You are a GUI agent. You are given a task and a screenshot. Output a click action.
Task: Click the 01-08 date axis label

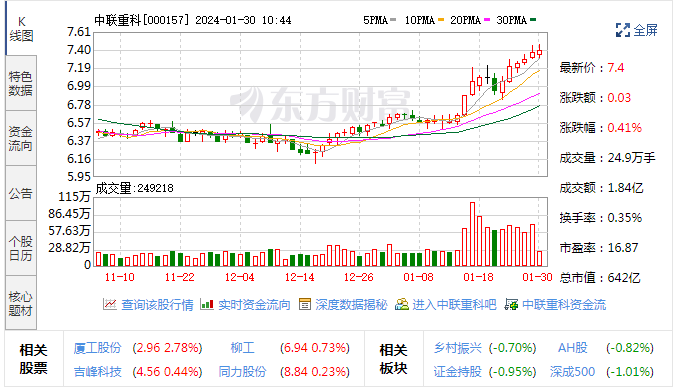418,277
